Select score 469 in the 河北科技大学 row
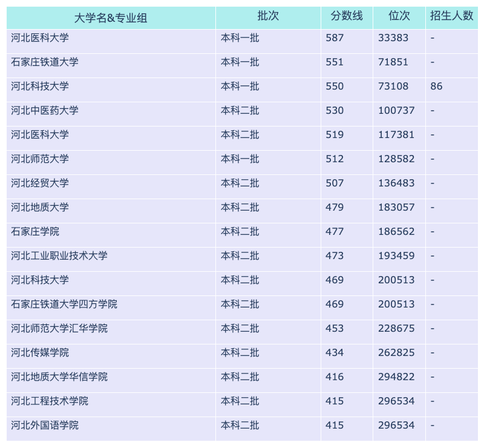 [x=335, y=280]
